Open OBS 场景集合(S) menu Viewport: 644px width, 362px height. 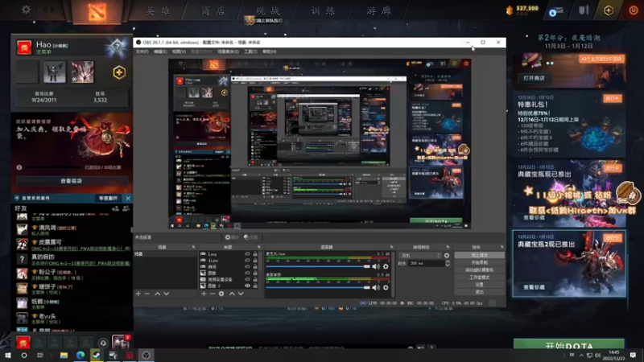coord(228,51)
